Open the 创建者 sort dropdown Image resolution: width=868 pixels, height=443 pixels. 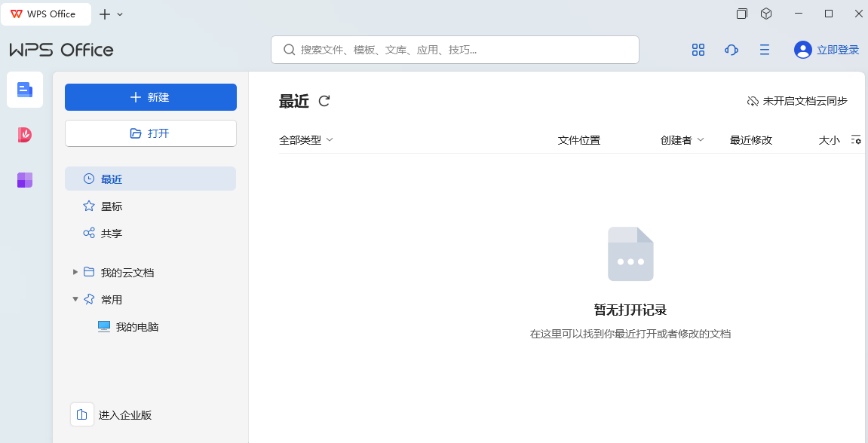pos(681,139)
